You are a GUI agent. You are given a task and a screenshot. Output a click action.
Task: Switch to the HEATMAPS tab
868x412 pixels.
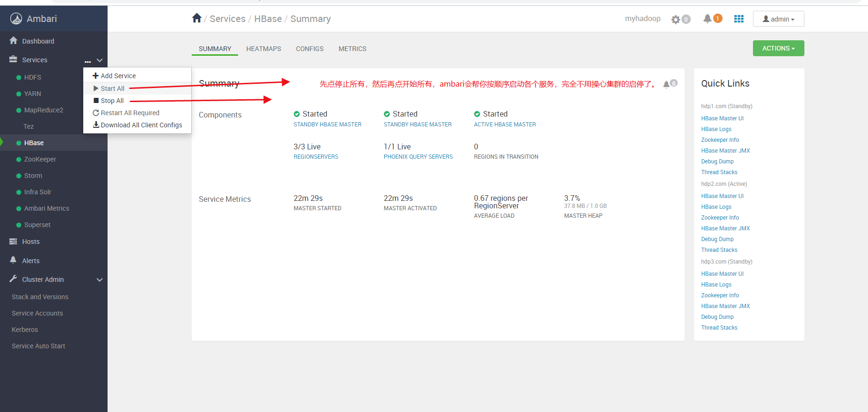coord(264,49)
